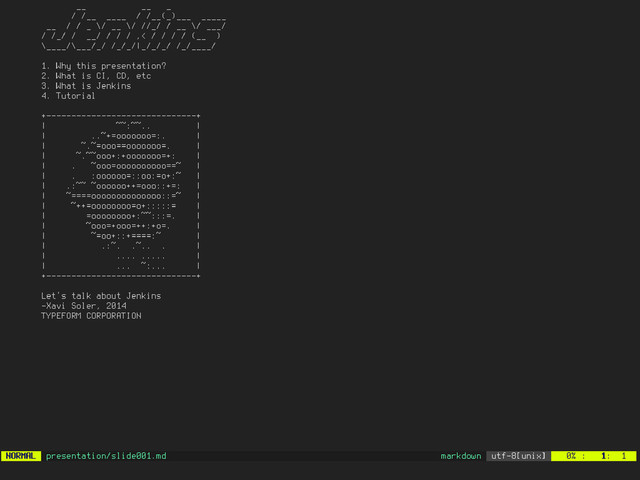Click the NORMAL mode indicator
This screenshot has height=480, width=640.
(21, 456)
